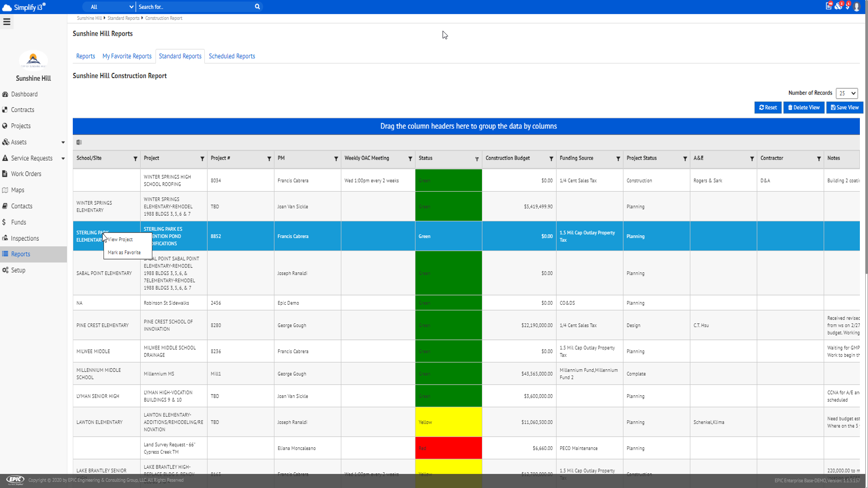Click the Save View button

click(x=844, y=108)
